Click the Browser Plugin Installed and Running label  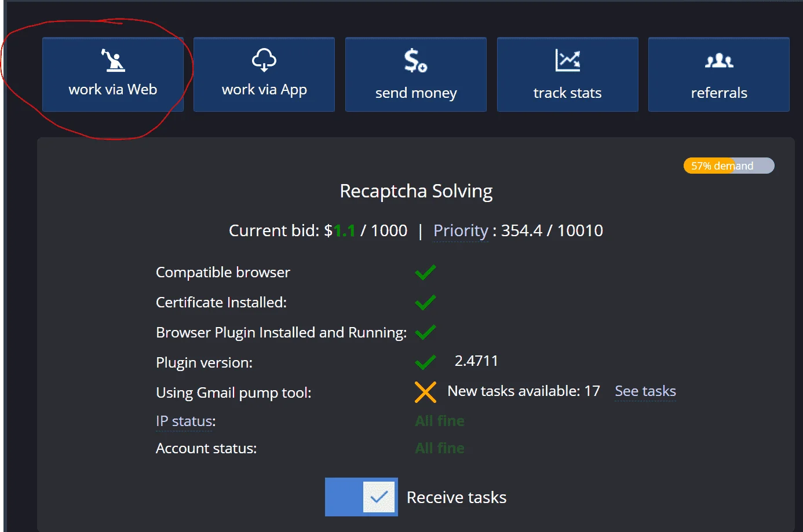click(281, 333)
